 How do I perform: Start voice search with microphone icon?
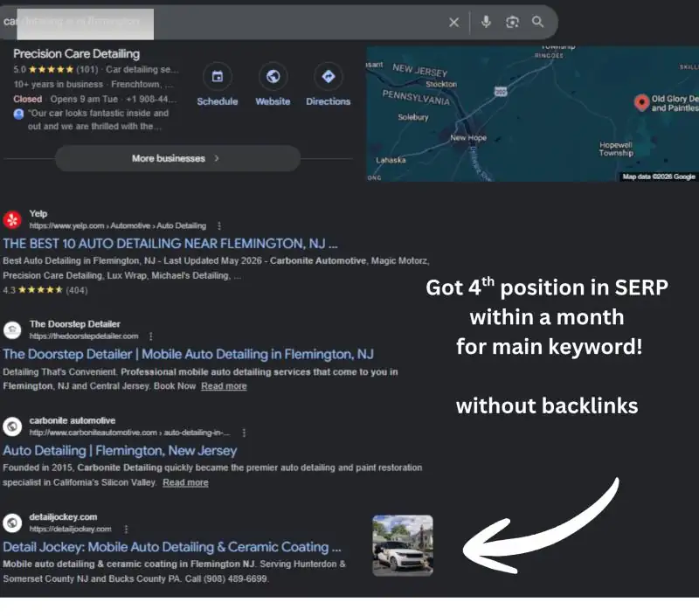click(x=486, y=21)
